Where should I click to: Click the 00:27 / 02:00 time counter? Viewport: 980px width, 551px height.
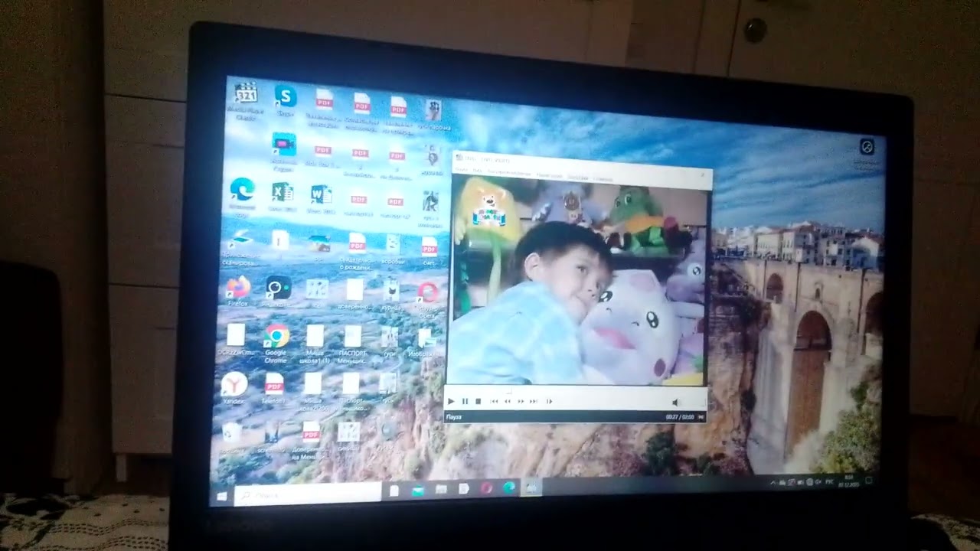click(680, 417)
